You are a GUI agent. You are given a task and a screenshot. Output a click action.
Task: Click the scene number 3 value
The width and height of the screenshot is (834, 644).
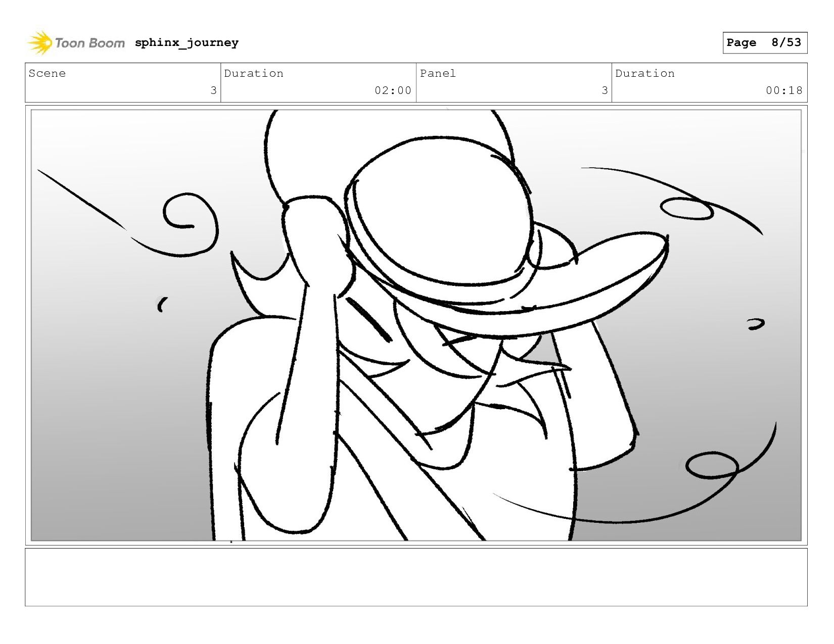click(213, 90)
